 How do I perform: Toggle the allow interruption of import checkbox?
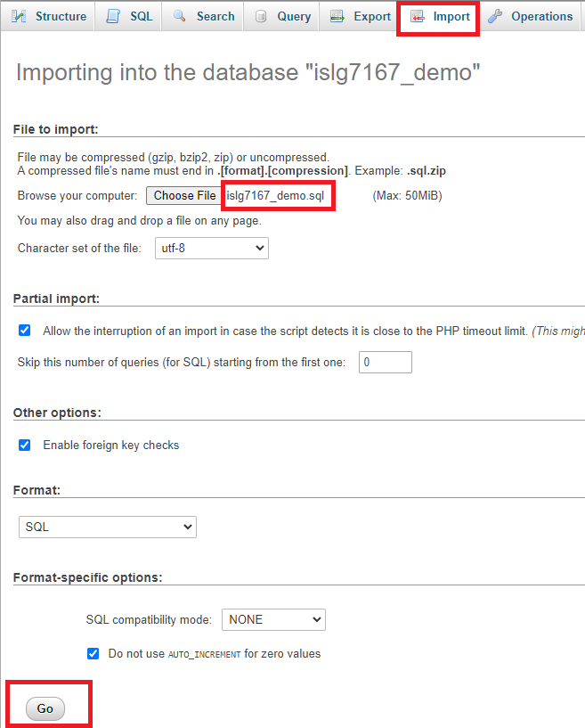25,330
